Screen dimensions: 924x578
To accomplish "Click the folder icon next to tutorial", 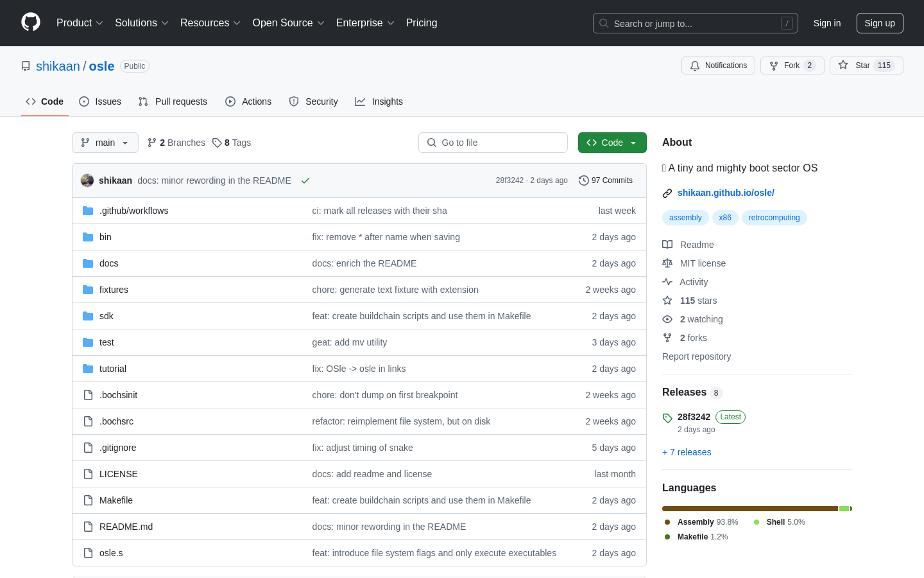I will (x=88, y=369).
